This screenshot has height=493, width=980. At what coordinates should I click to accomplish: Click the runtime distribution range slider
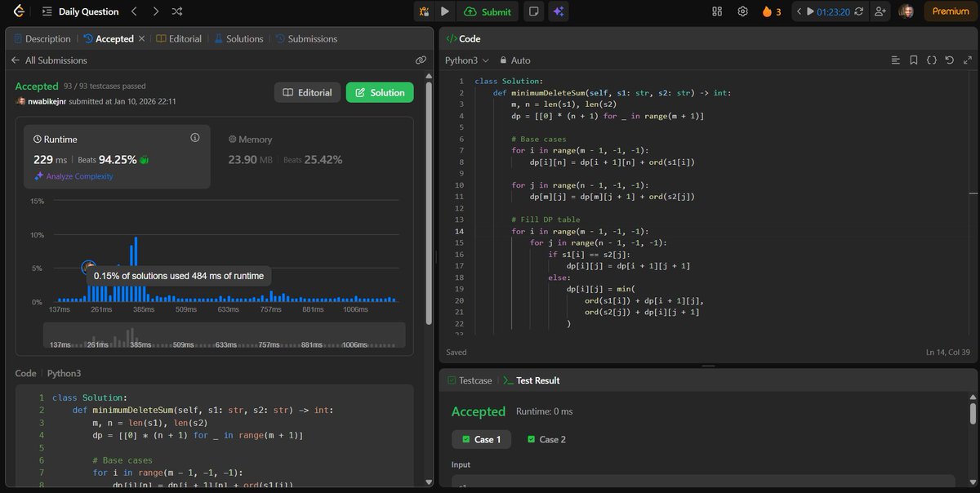click(224, 335)
